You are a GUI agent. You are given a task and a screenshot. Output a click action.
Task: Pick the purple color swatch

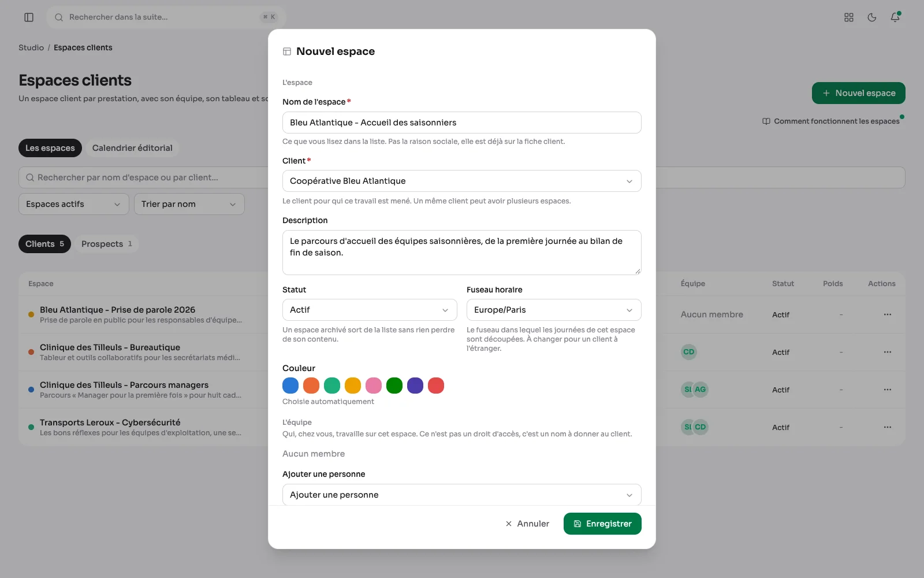coord(415,386)
